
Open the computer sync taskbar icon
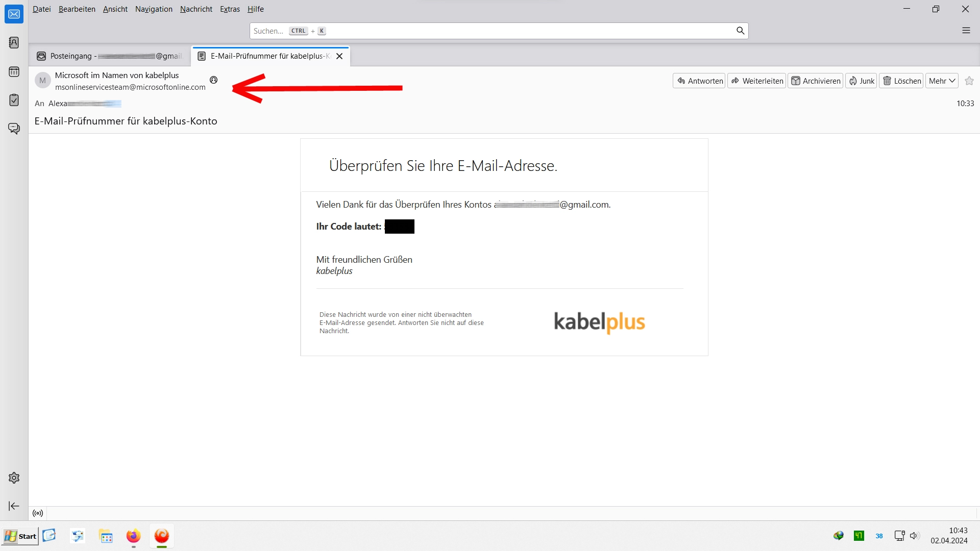click(x=77, y=536)
